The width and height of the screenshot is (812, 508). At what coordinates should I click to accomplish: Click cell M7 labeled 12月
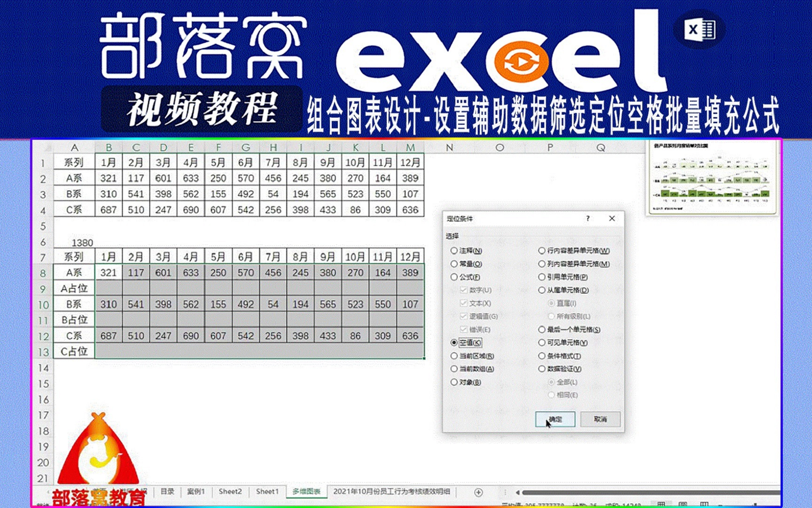410,257
